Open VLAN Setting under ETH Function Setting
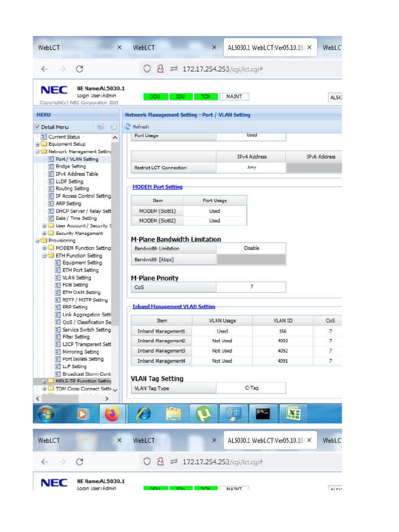 (x=77, y=277)
